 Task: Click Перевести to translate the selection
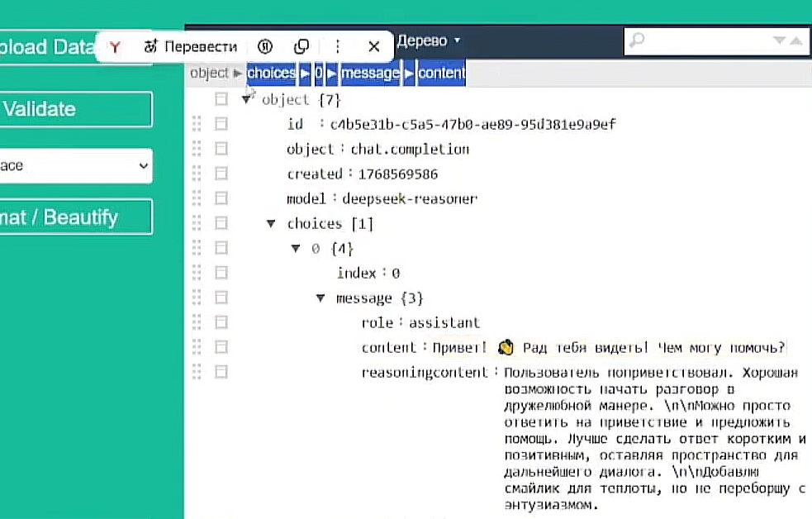(191, 47)
